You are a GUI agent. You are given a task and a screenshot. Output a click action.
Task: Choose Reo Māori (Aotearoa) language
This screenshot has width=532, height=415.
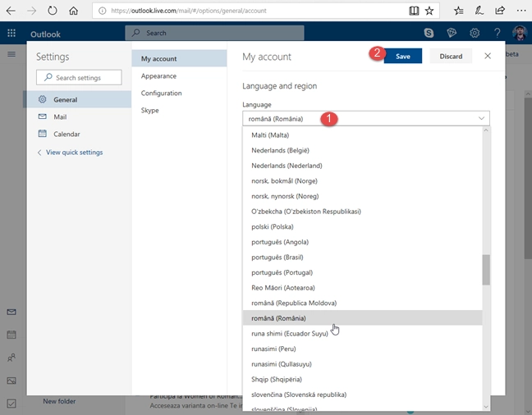pos(362,288)
